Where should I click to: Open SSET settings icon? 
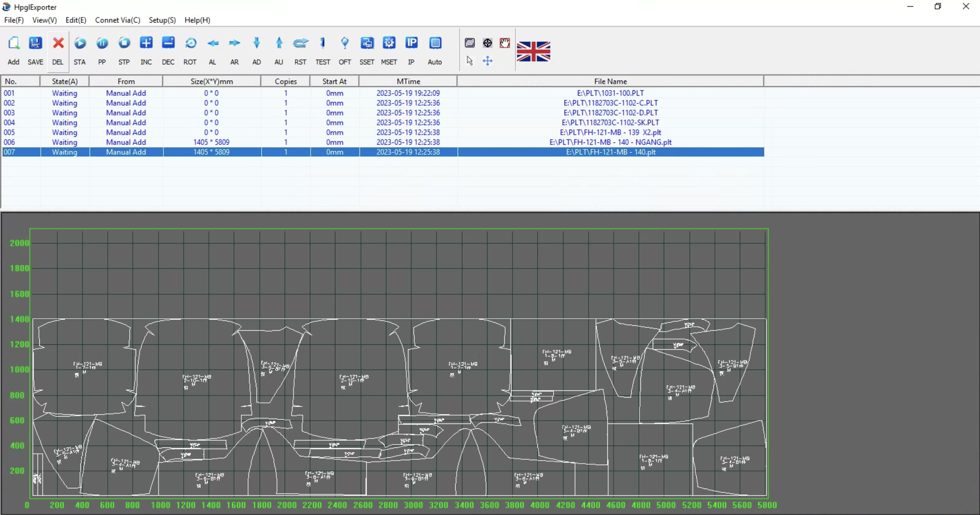coord(367,43)
